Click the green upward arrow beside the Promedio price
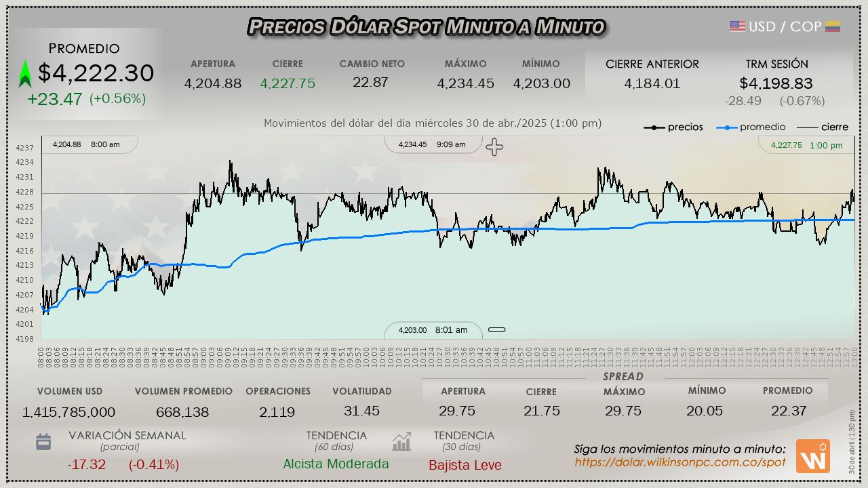This screenshot has height=488, width=868. (25, 74)
